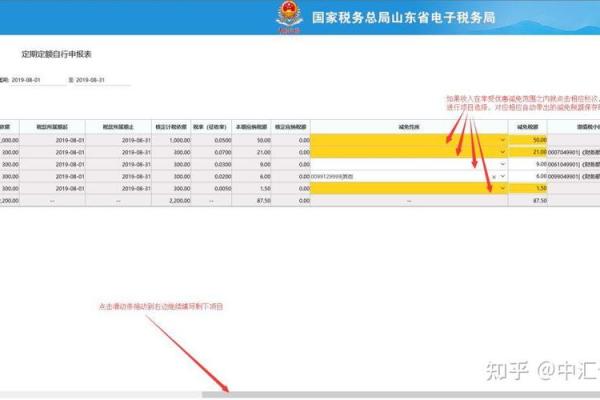Select the tax rate cell 0.0200
Image resolution: width=600 pixels, height=400 pixels.
pos(211,176)
